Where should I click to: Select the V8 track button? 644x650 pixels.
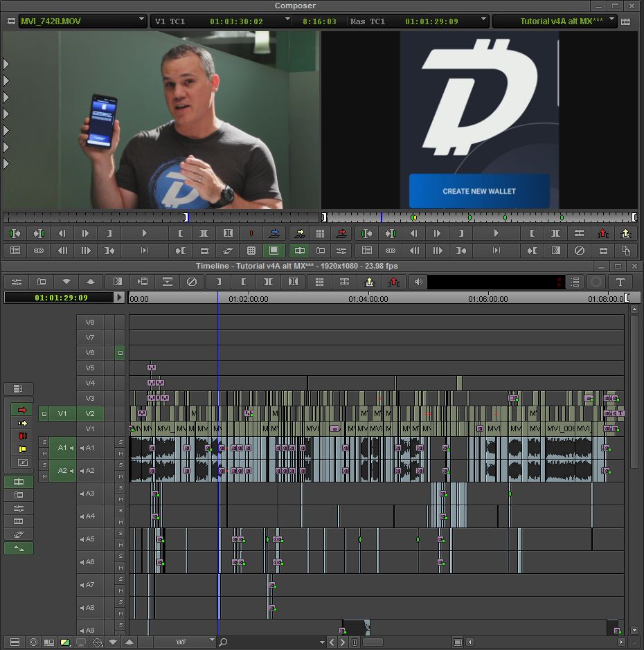click(x=90, y=322)
